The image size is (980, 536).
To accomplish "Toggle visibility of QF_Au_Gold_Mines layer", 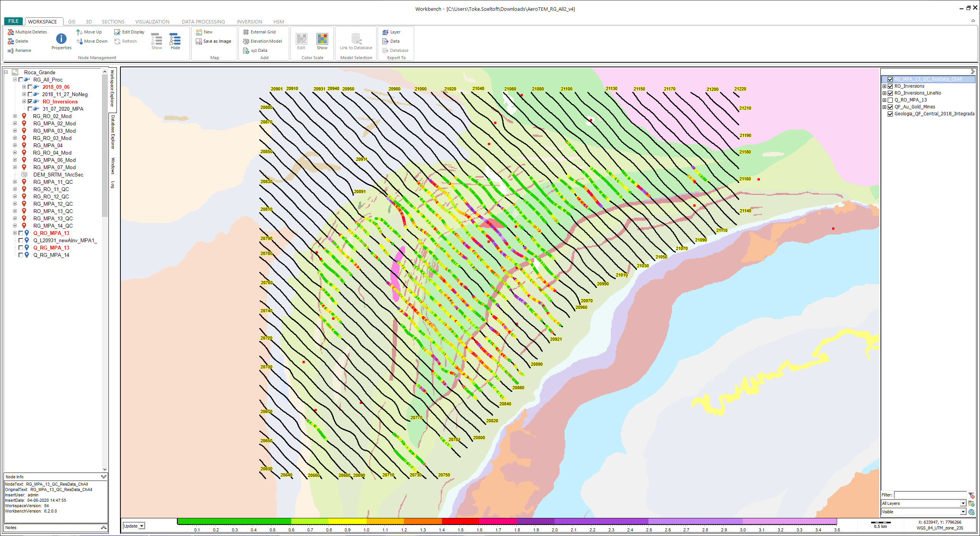I will [890, 107].
